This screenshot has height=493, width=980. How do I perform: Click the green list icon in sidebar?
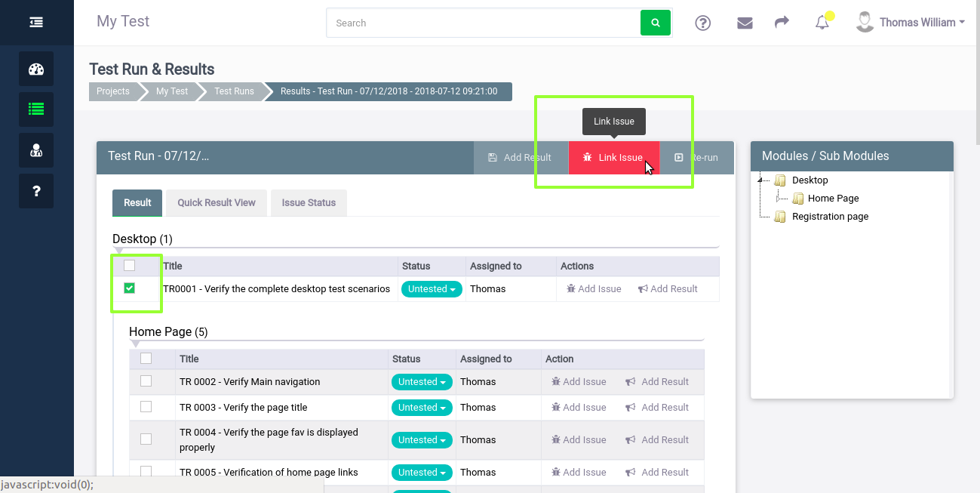(36, 109)
